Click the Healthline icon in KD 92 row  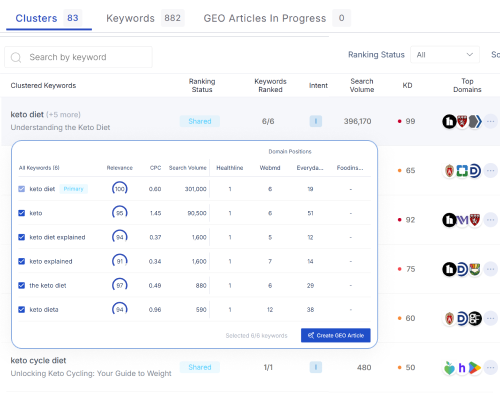click(449, 220)
